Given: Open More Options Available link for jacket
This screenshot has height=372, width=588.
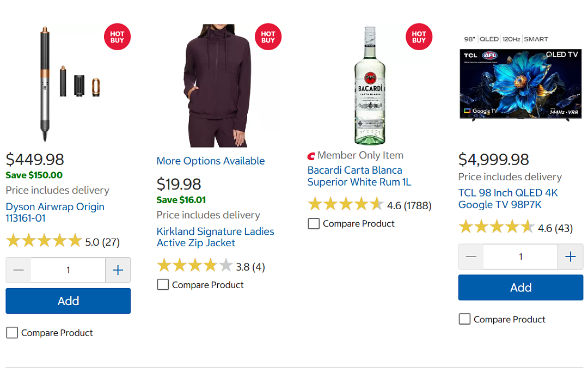Looking at the screenshot, I should pyautogui.click(x=210, y=161).
